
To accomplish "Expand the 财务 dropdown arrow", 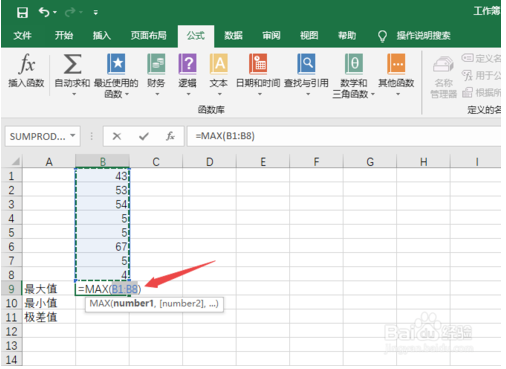I will [x=157, y=94].
